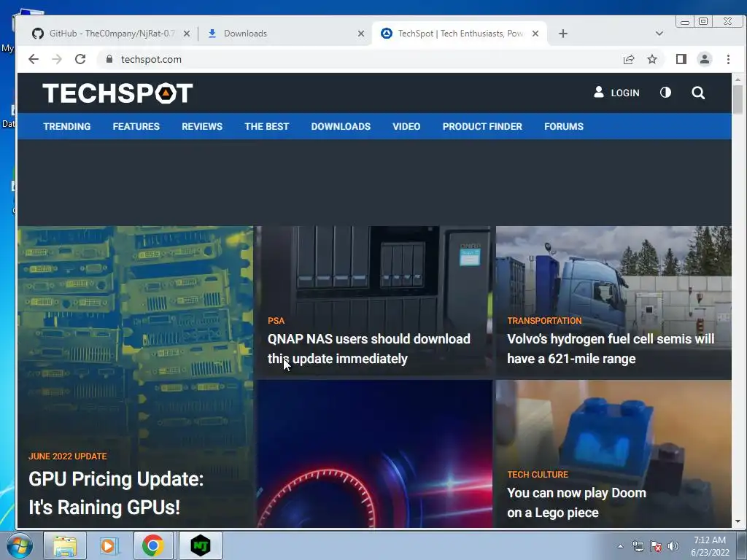Open the Volvo hydrogen semis article

click(x=611, y=349)
